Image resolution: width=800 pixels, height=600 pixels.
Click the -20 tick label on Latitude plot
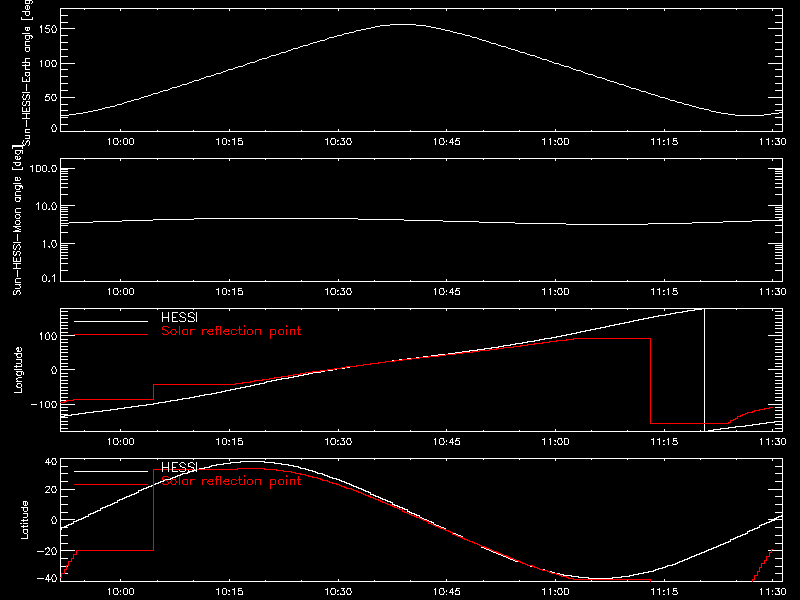point(47,551)
